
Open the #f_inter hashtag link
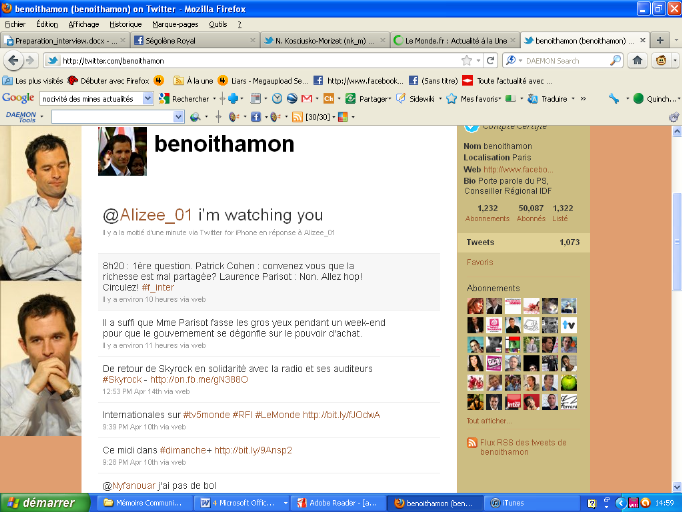click(158, 288)
